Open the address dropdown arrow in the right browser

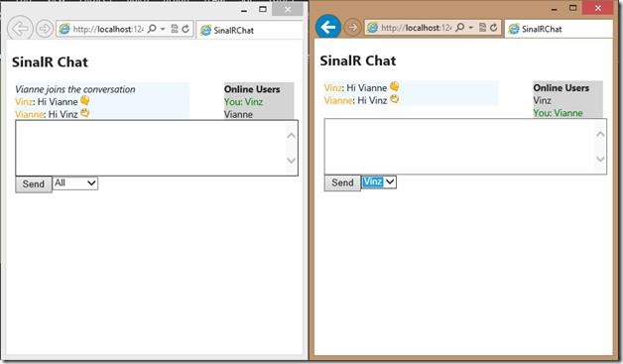471,28
